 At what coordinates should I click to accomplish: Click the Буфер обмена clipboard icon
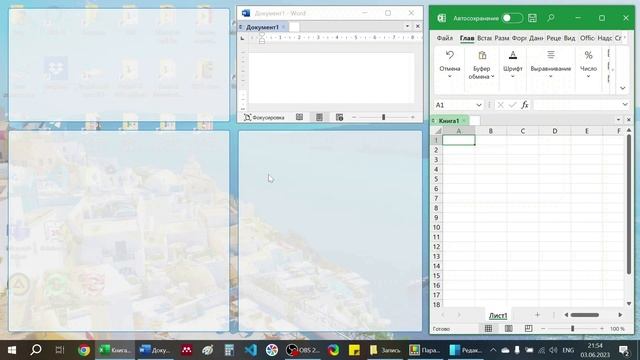[x=482, y=55]
